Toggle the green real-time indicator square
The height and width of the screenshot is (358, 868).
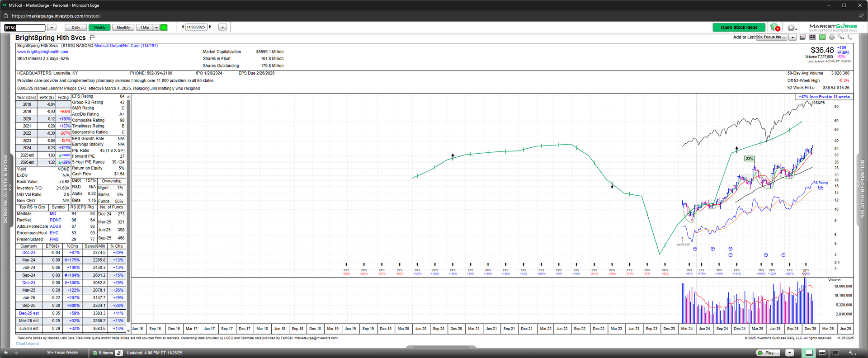pos(164,28)
